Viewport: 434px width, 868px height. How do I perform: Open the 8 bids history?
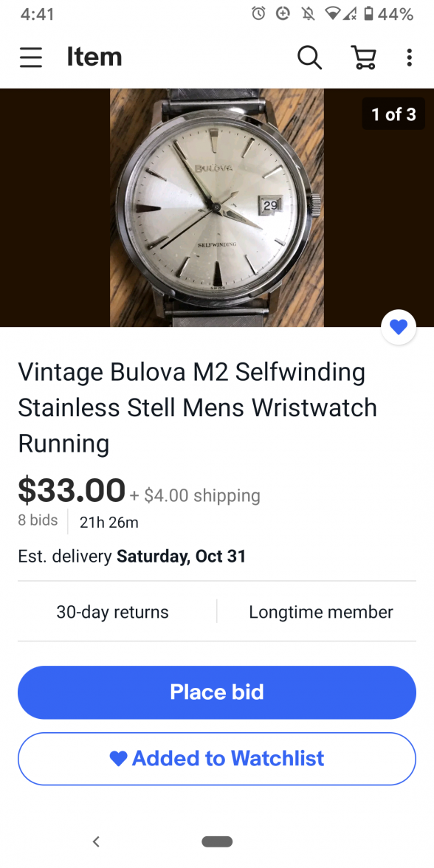[x=37, y=520]
